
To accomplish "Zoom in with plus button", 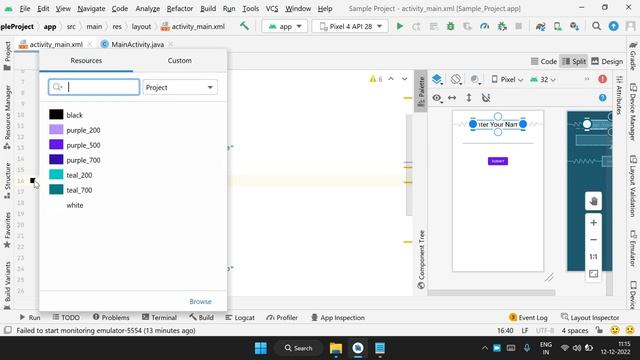I will [593, 222].
